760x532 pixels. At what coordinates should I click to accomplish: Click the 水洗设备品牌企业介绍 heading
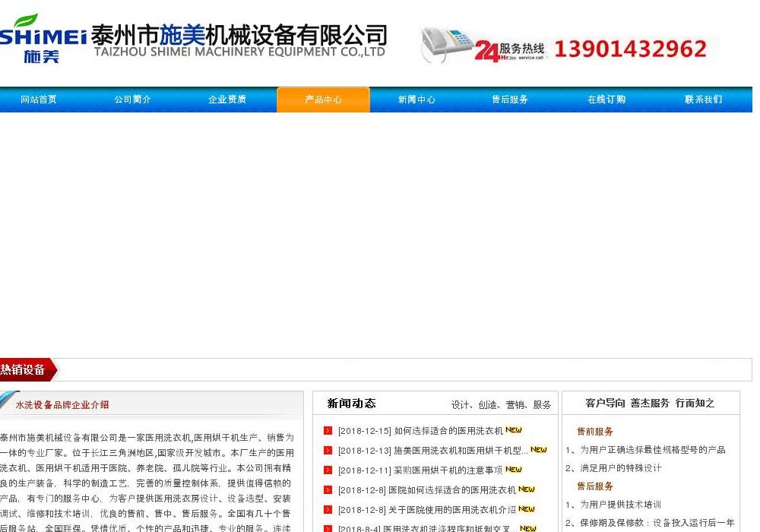[62, 405]
